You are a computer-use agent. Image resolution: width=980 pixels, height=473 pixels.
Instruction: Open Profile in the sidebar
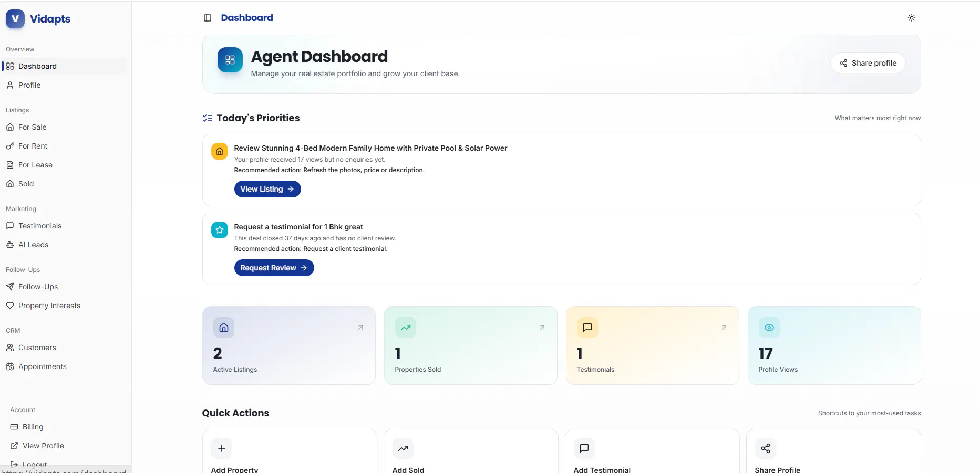click(65, 85)
